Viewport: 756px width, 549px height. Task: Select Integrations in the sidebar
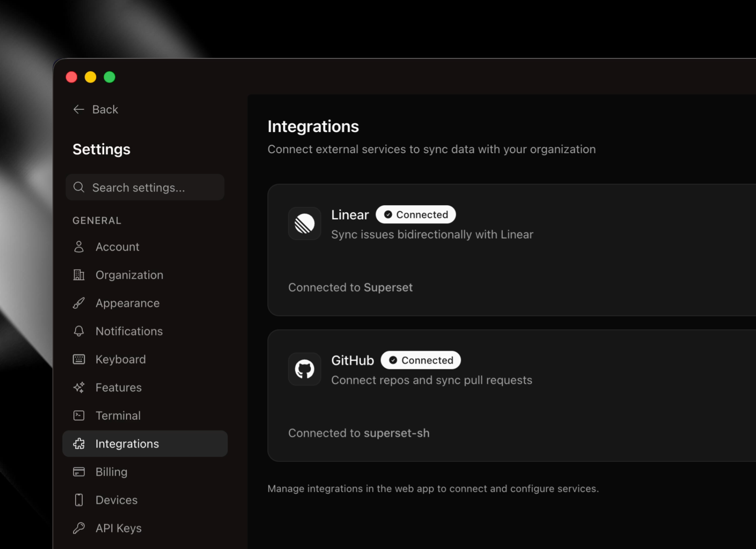[127, 444]
